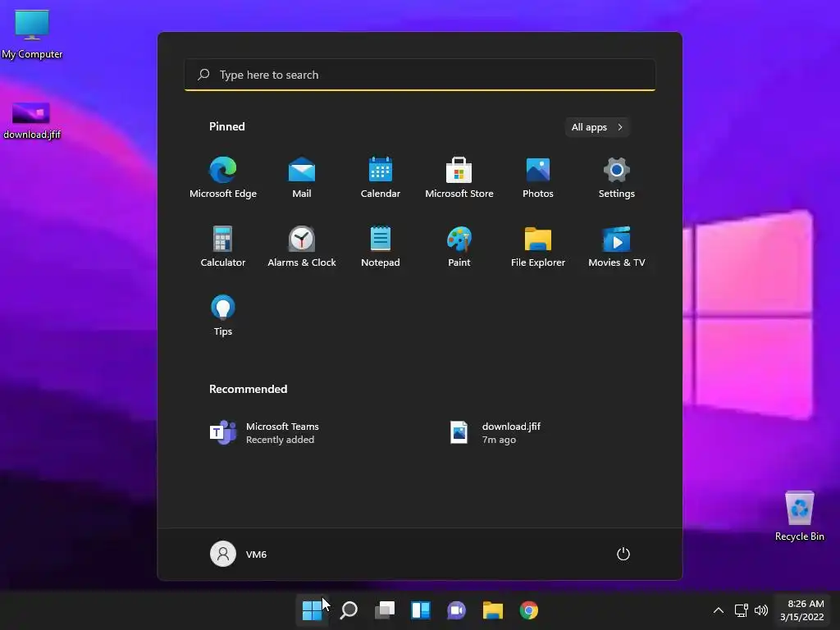The image size is (840, 630).
Task: Expand hidden system tray icons
Action: click(x=719, y=610)
